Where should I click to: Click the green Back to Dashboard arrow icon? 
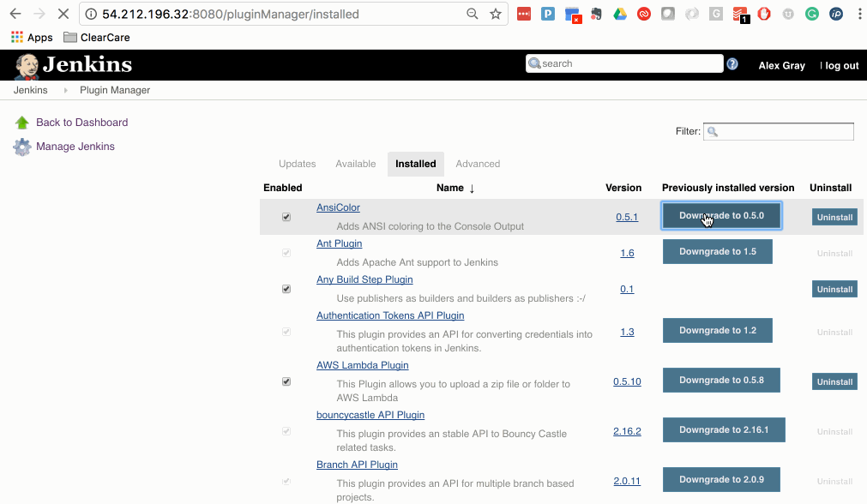click(22, 122)
